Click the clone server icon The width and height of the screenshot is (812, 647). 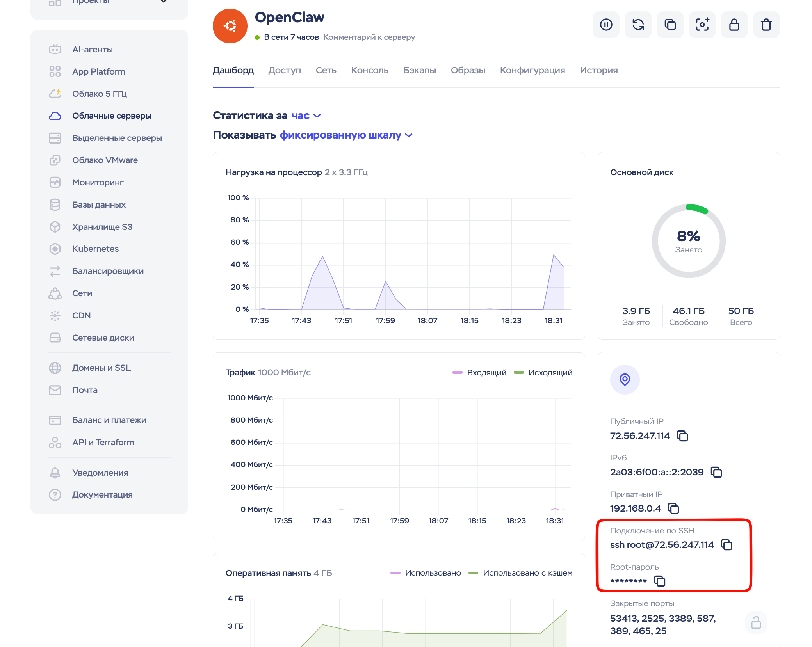pyautogui.click(x=670, y=25)
